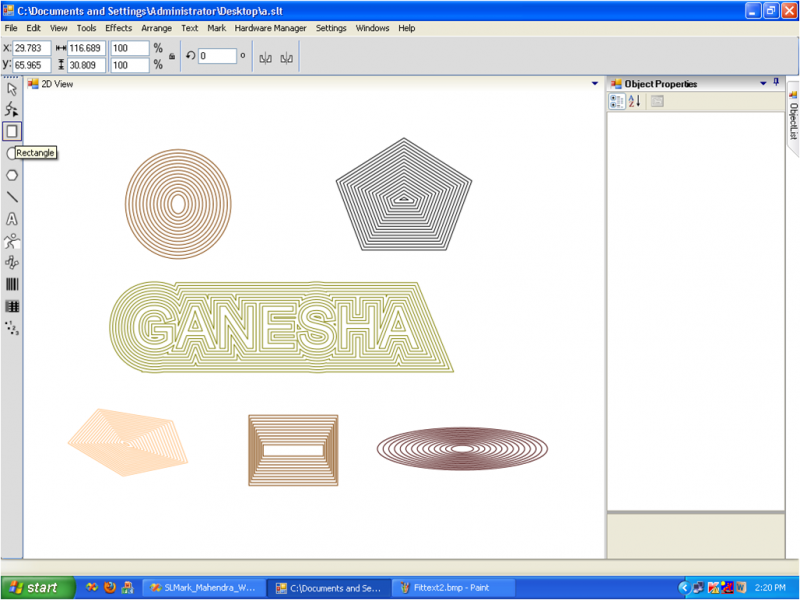Click the dot pattern tool

(x=12, y=328)
